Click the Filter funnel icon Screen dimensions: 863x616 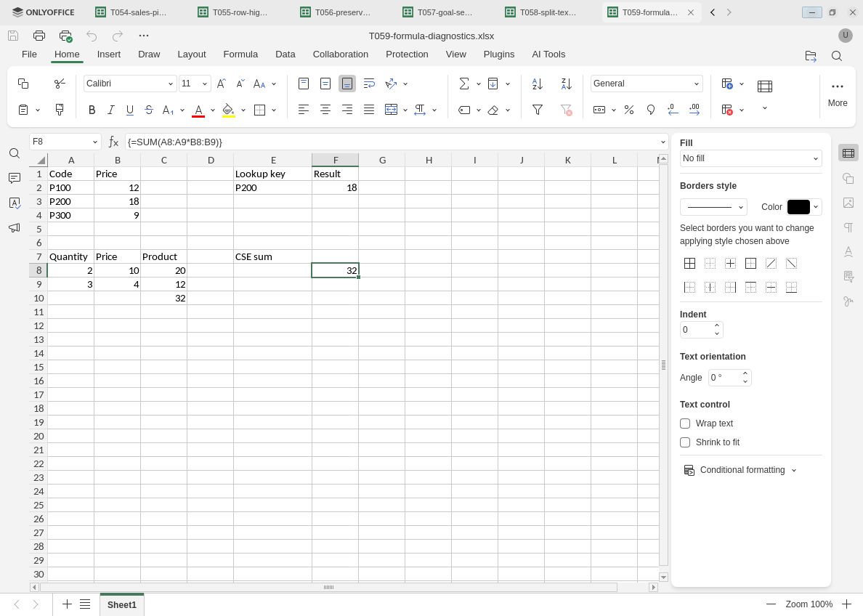(x=538, y=110)
